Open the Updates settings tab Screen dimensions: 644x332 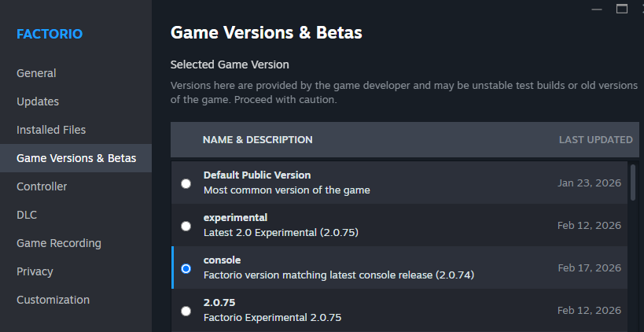coord(38,101)
